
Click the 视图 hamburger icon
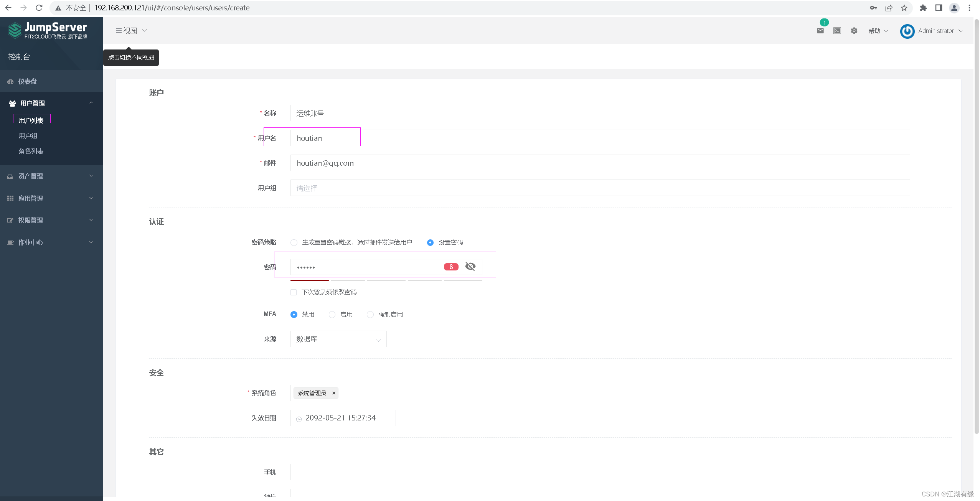point(119,31)
